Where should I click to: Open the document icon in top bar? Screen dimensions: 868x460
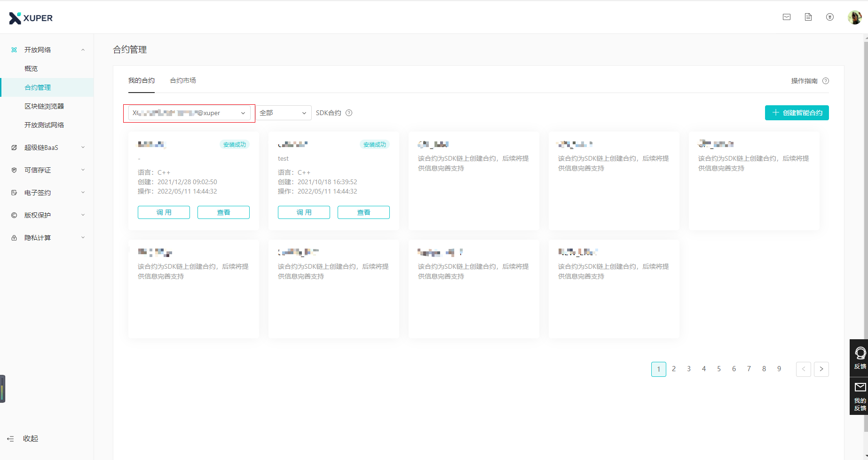pyautogui.click(x=808, y=17)
